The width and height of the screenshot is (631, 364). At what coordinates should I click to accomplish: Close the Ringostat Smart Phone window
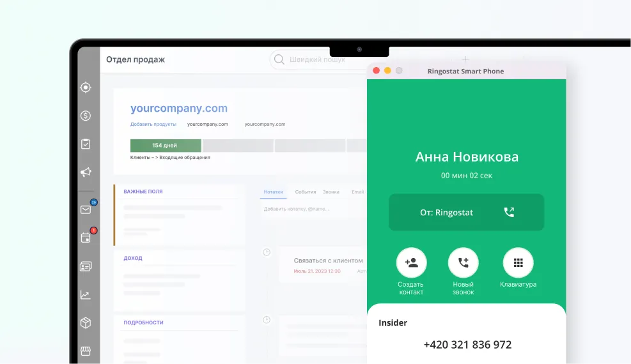(377, 71)
